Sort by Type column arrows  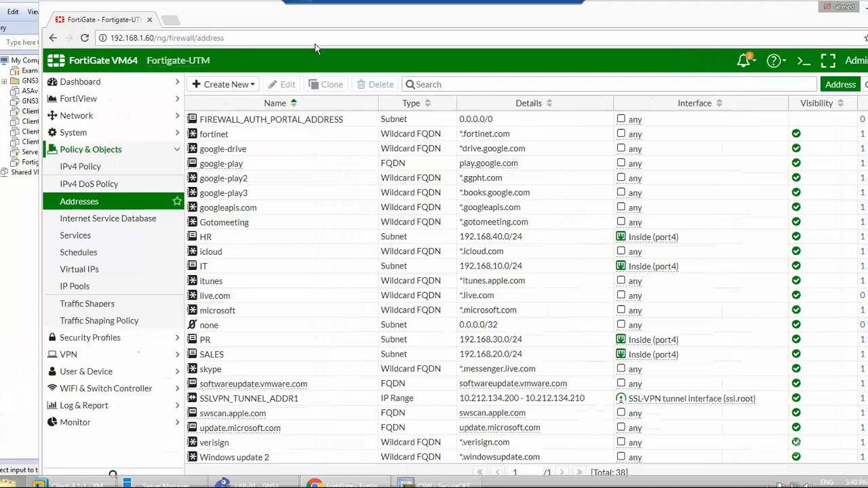[427, 103]
